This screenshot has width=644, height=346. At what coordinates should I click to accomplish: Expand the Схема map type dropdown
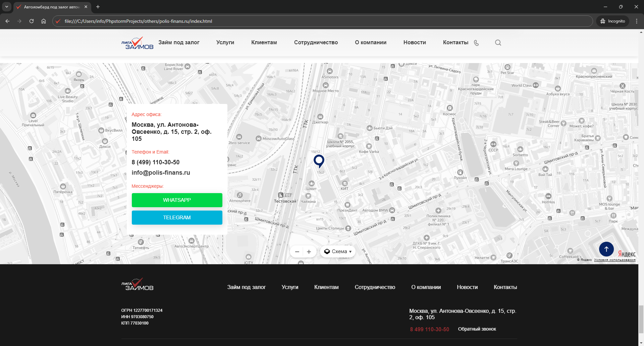[338, 251]
